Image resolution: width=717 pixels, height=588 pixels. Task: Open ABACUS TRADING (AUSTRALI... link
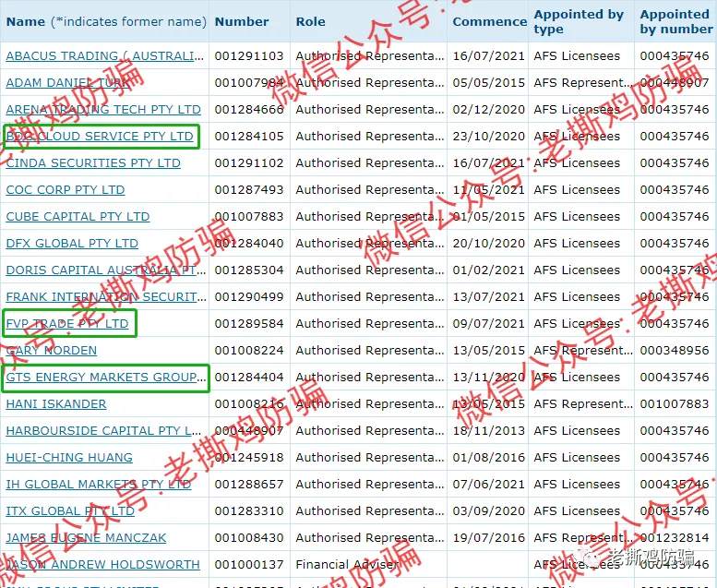point(105,55)
